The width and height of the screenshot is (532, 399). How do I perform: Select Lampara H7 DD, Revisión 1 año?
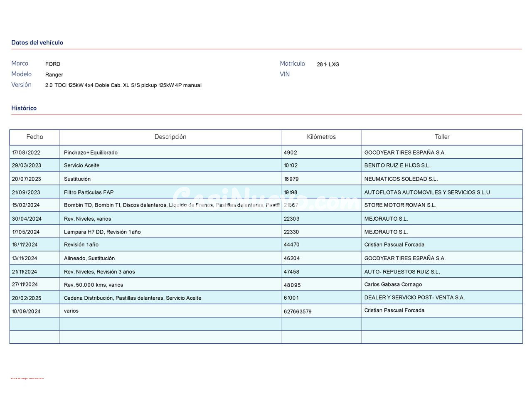(102, 232)
